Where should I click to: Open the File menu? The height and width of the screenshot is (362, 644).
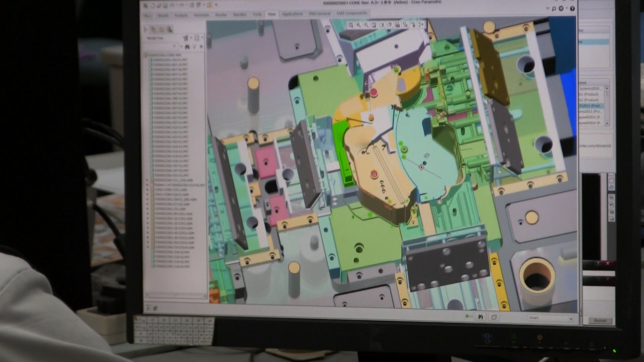coord(147,16)
